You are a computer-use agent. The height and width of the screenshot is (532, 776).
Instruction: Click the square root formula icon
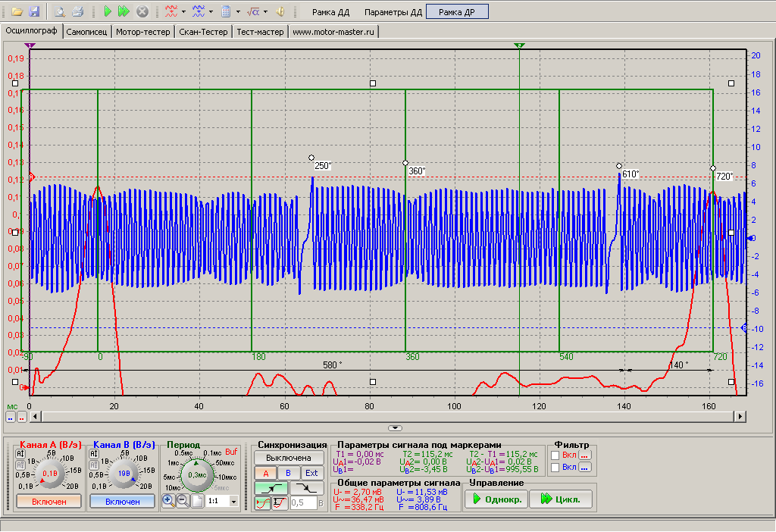click(x=253, y=11)
